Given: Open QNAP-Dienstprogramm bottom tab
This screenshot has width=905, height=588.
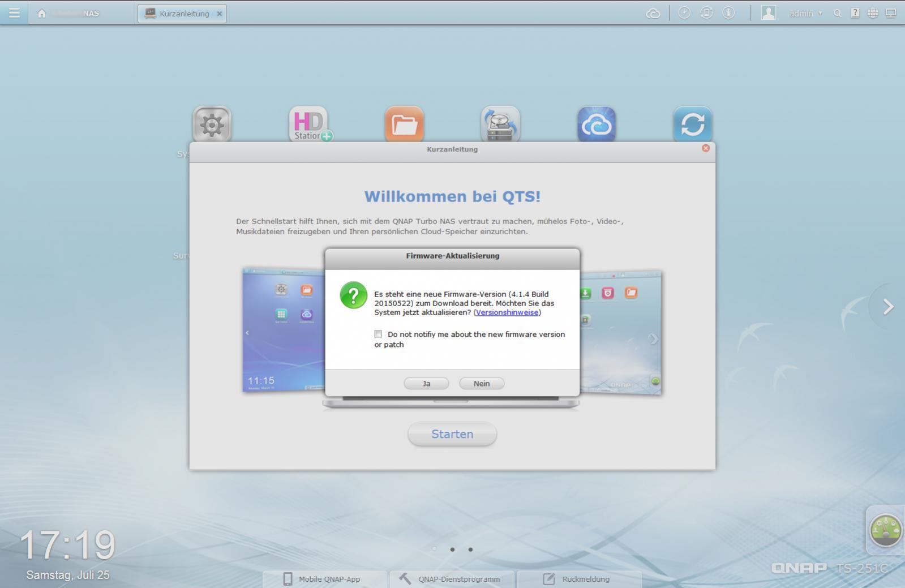Looking at the screenshot, I should tap(452, 579).
